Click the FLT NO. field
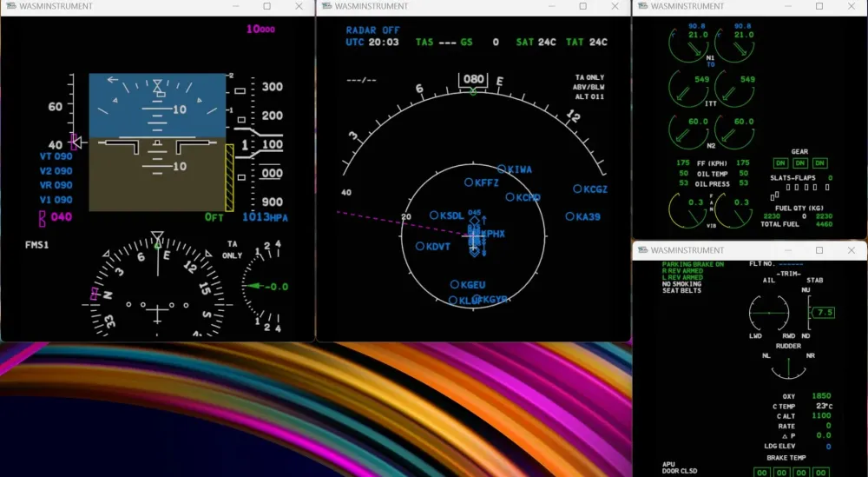This screenshot has height=477, width=868. point(775,264)
